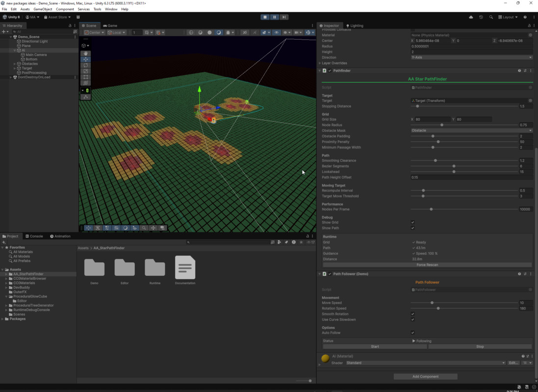Expand the Packages folder in Project
Screen dimensions: 538x392
(x=3, y=319)
